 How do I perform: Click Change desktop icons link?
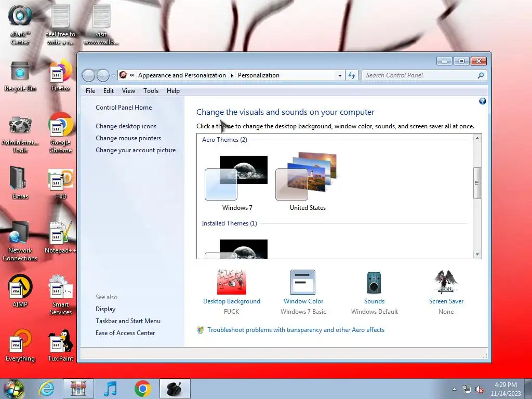(x=126, y=126)
